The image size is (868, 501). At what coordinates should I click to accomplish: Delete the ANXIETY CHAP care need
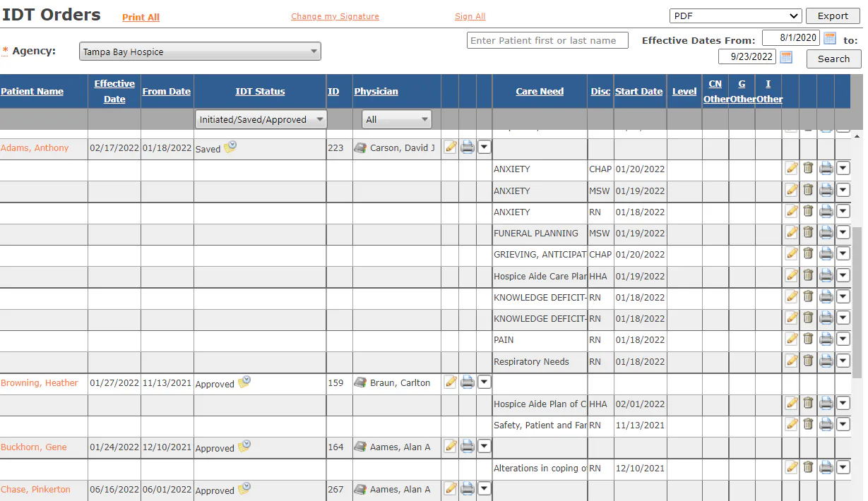(x=808, y=168)
